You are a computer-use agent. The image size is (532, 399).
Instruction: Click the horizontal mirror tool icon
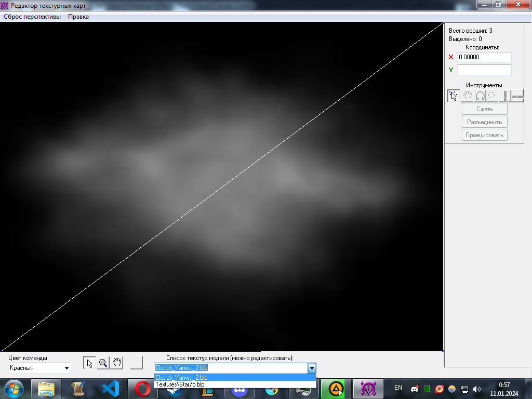tap(517, 96)
